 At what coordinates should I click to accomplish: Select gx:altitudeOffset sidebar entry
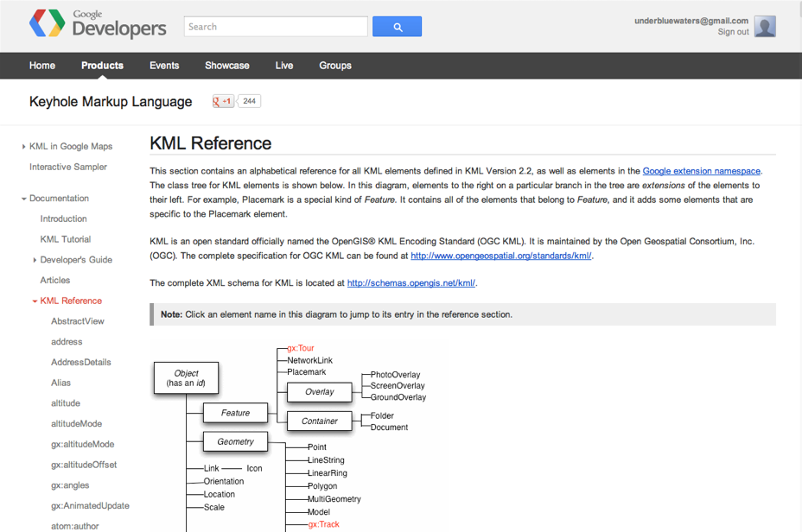click(84, 465)
